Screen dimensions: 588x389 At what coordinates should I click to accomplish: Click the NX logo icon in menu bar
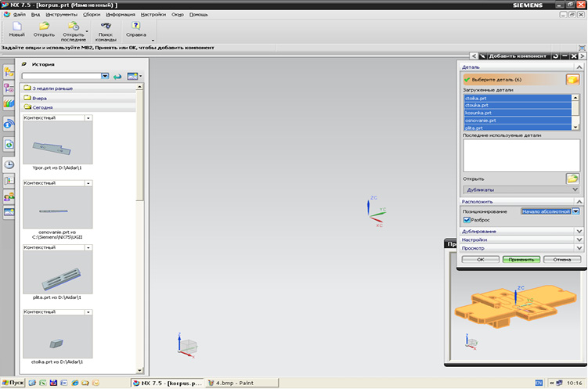(x=7, y=15)
